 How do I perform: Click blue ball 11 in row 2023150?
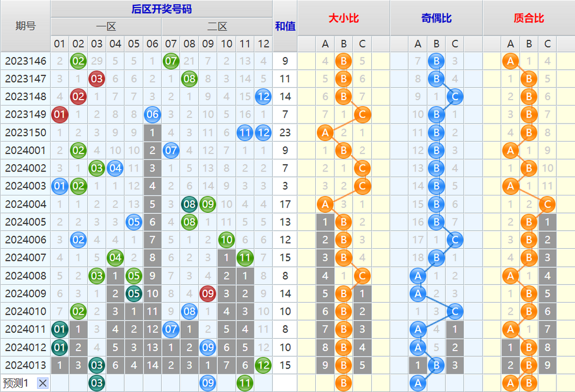[245, 132]
